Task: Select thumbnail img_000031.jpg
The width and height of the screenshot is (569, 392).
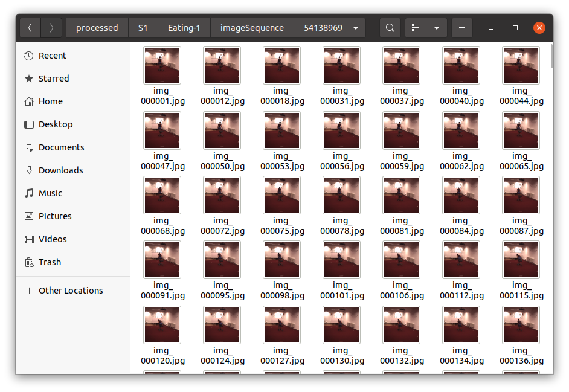Action: tap(341, 65)
